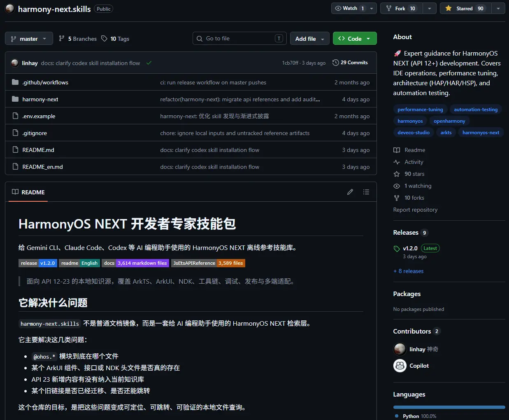Open the Releases heading link
This screenshot has width=509, height=420.
pos(411,233)
